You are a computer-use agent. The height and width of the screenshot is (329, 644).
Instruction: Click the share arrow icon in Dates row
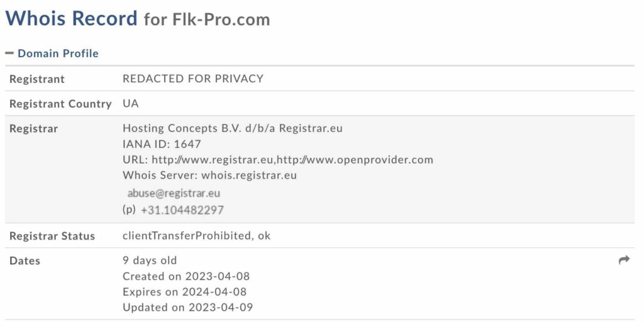(624, 260)
